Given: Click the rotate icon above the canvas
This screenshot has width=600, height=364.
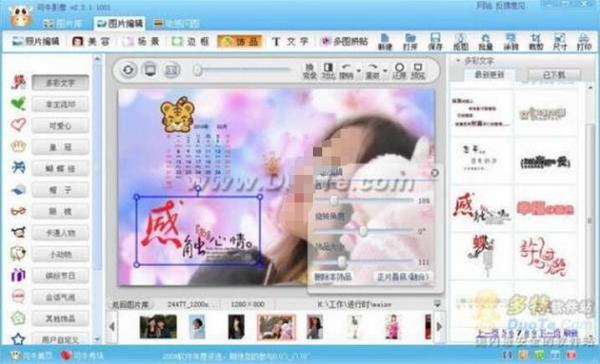Looking at the screenshot, I should pyautogui.click(x=128, y=70).
